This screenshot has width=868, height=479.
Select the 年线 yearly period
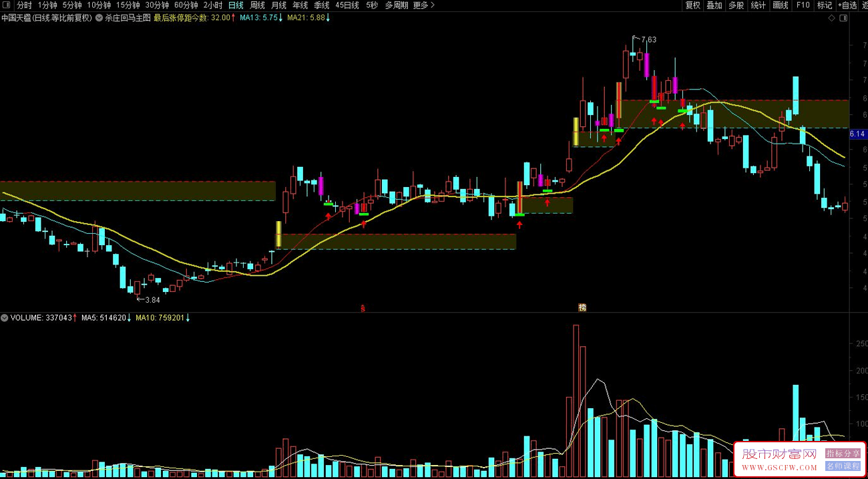coord(300,5)
